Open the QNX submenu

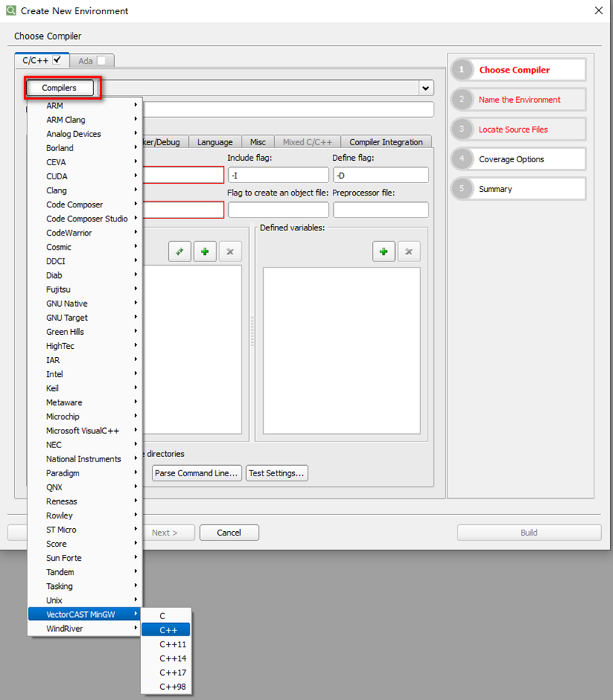coord(85,487)
